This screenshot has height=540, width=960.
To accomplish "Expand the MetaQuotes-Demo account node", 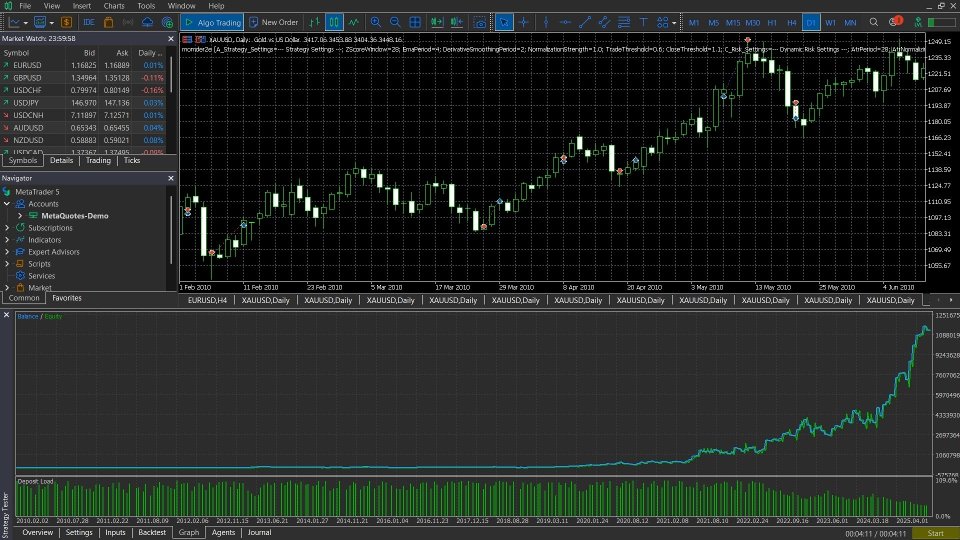I will point(20,216).
